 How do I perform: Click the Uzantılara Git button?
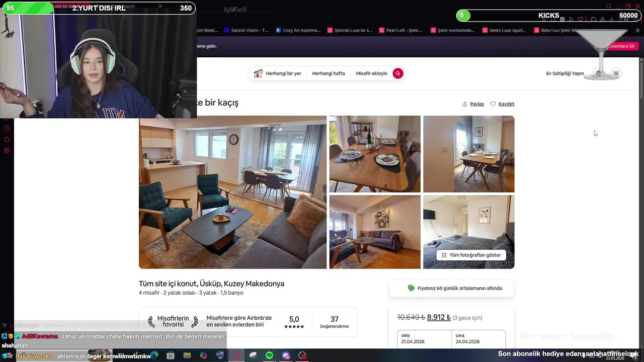(x=622, y=46)
